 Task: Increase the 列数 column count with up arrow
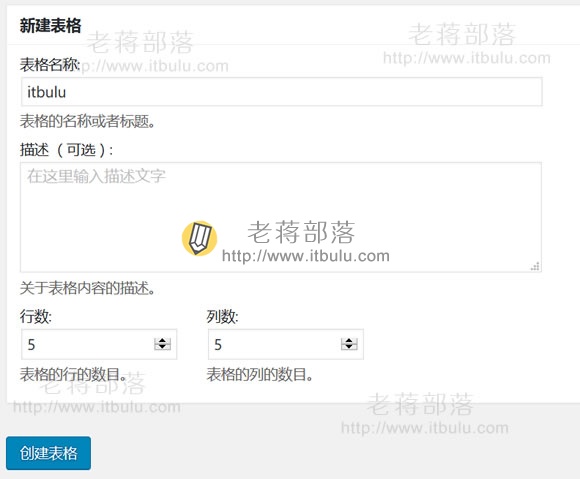click(349, 341)
